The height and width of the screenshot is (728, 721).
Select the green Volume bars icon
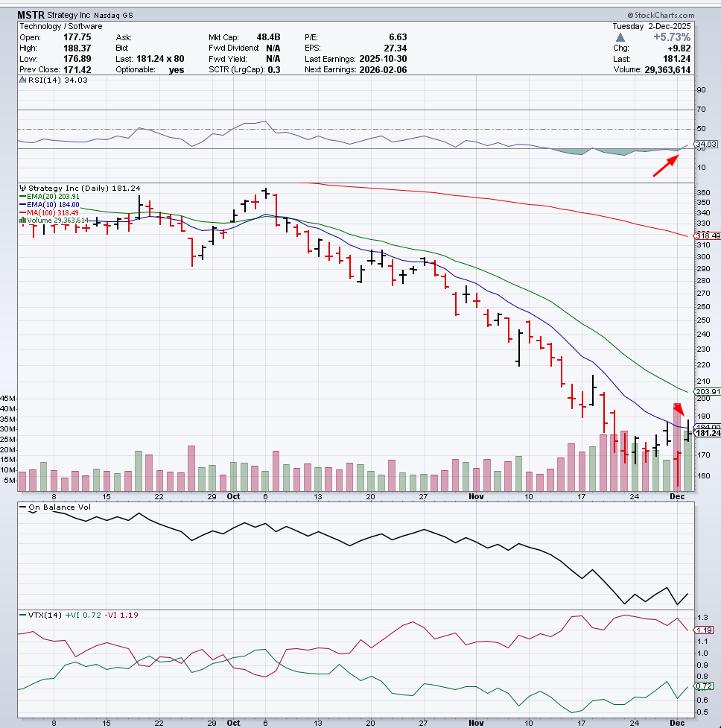pos(22,220)
